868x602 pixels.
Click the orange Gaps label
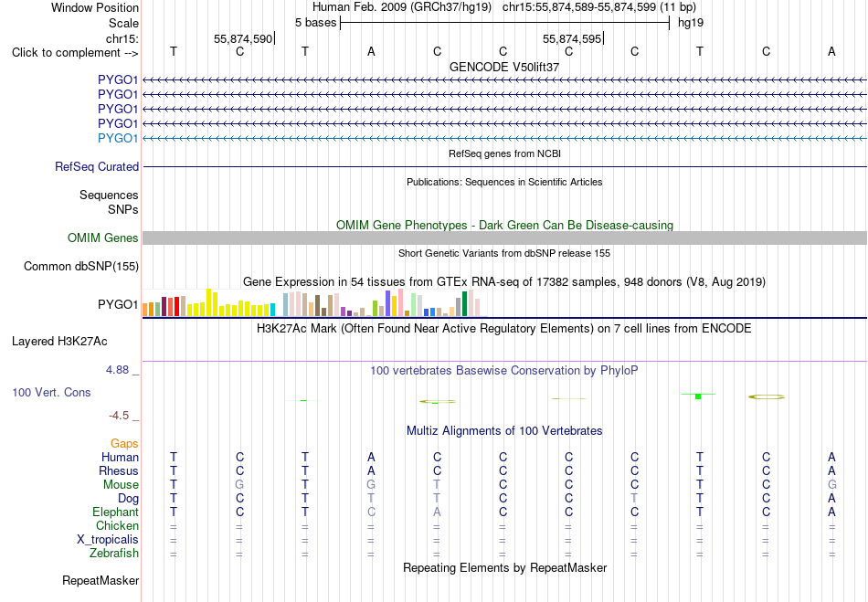coord(124,443)
